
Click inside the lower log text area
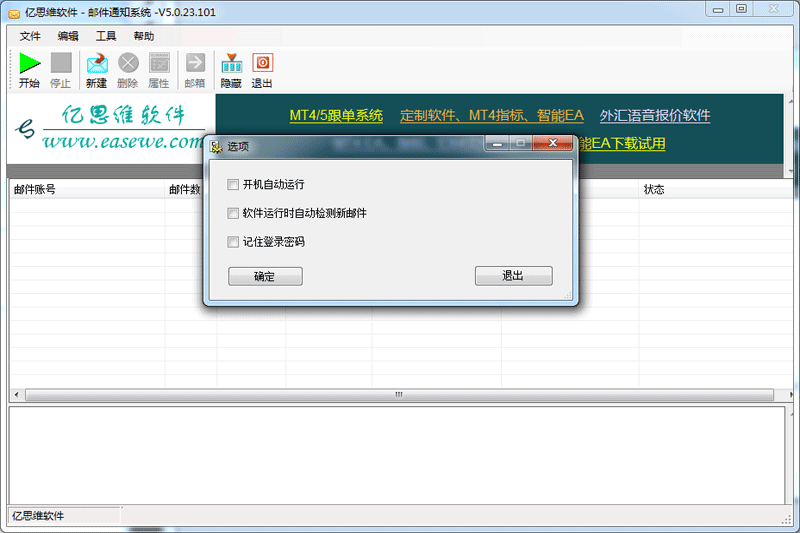(x=396, y=455)
